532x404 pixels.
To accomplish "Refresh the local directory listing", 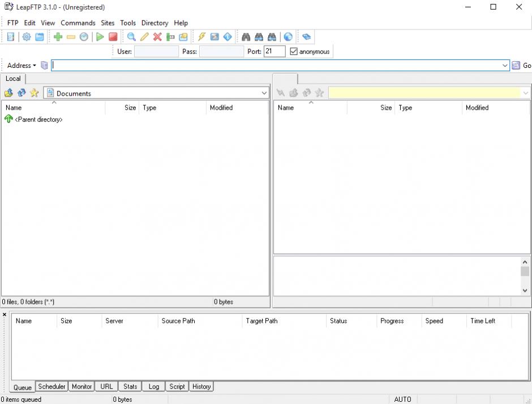I will pyautogui.click(x=22, y=93).
